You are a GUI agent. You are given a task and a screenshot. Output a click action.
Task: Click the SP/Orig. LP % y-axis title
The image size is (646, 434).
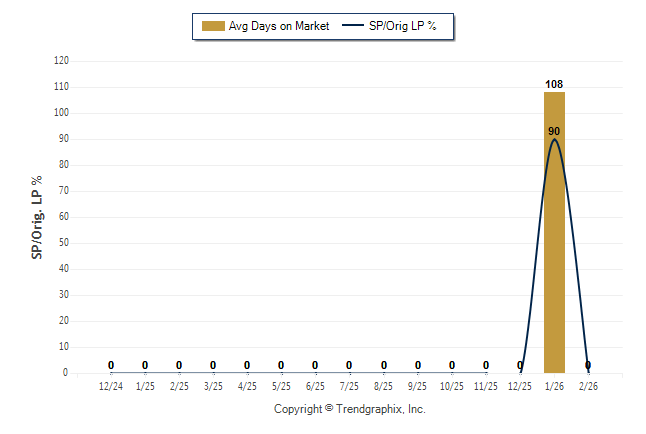pyautogui.click(x=37, y=216)
